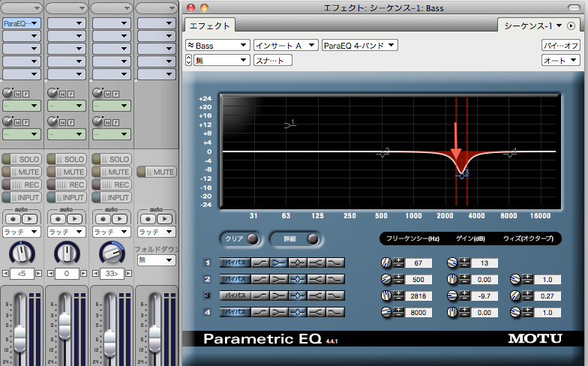The height and width of the screenshot is (366, 588).
Task: Select low-shelf filter type for band 2
Action: 279,279
